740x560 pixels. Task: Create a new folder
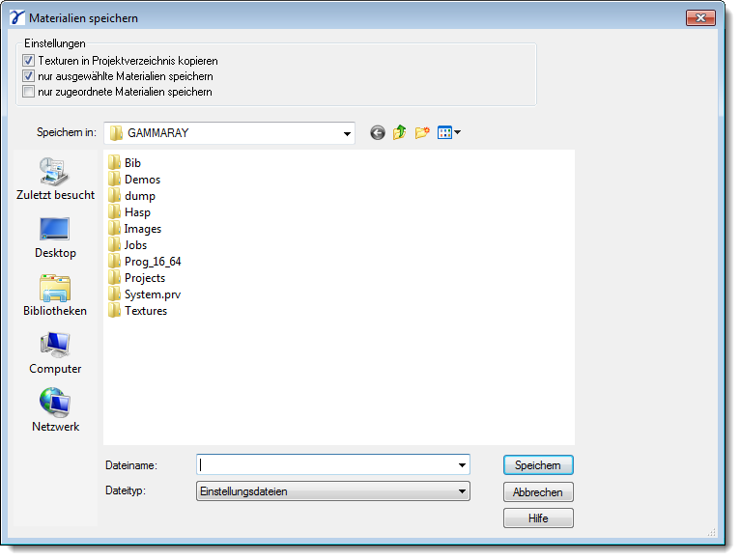422,132
